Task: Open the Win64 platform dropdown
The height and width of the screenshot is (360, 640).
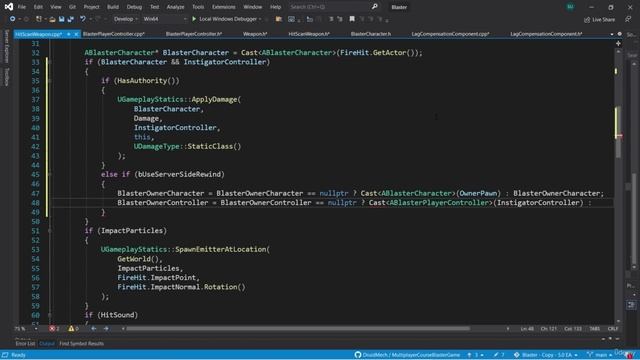Action: pos(164,19)
